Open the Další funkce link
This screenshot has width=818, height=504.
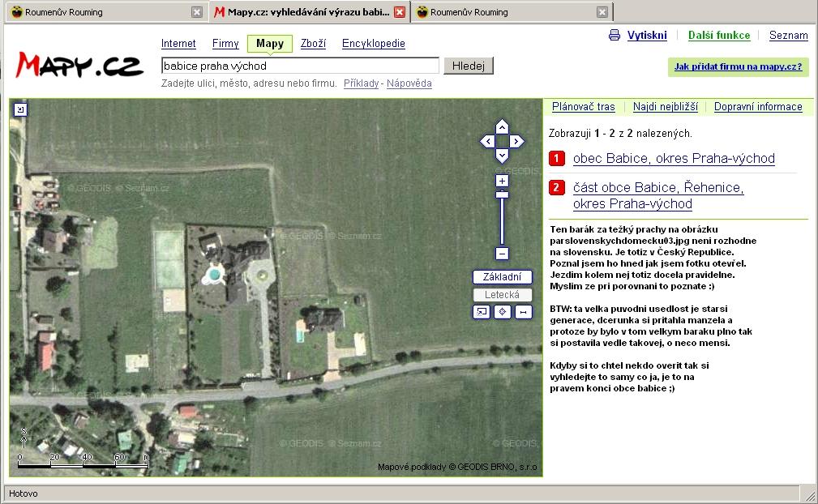(x=719, y=36)
